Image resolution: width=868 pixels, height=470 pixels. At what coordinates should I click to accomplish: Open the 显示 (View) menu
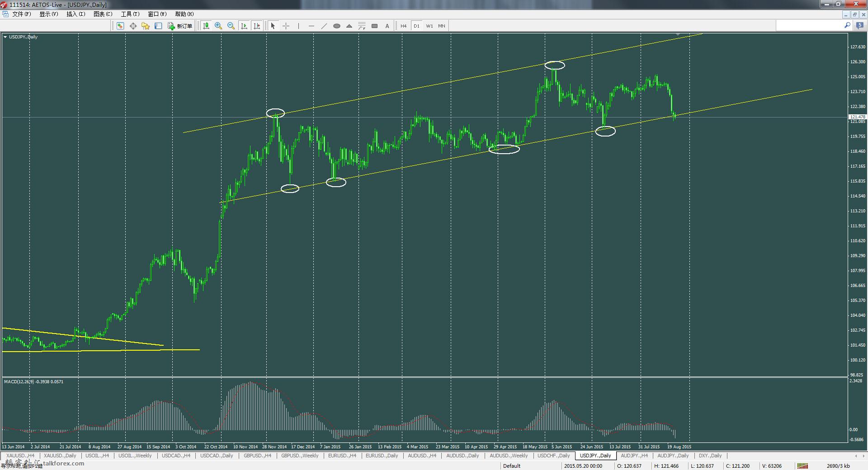49,14
